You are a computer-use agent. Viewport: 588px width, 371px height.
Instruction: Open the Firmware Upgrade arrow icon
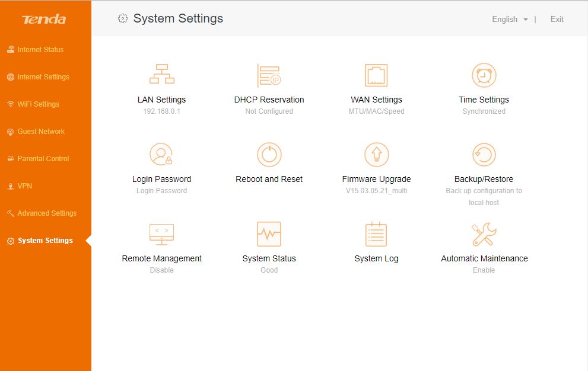coord(377,155)
